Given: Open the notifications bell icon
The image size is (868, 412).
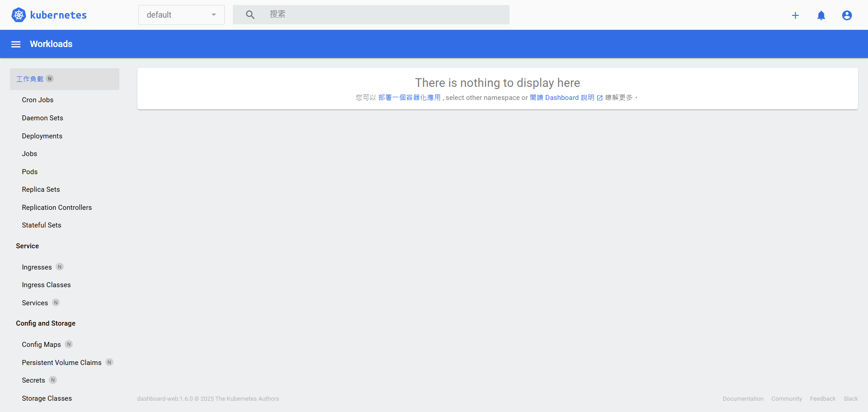Looking at the screenshot, I should [821, 15].
